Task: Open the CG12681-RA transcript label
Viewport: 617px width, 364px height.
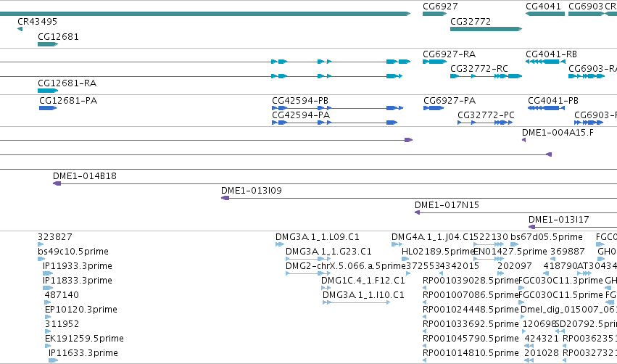Action: (x=67, y=83)
